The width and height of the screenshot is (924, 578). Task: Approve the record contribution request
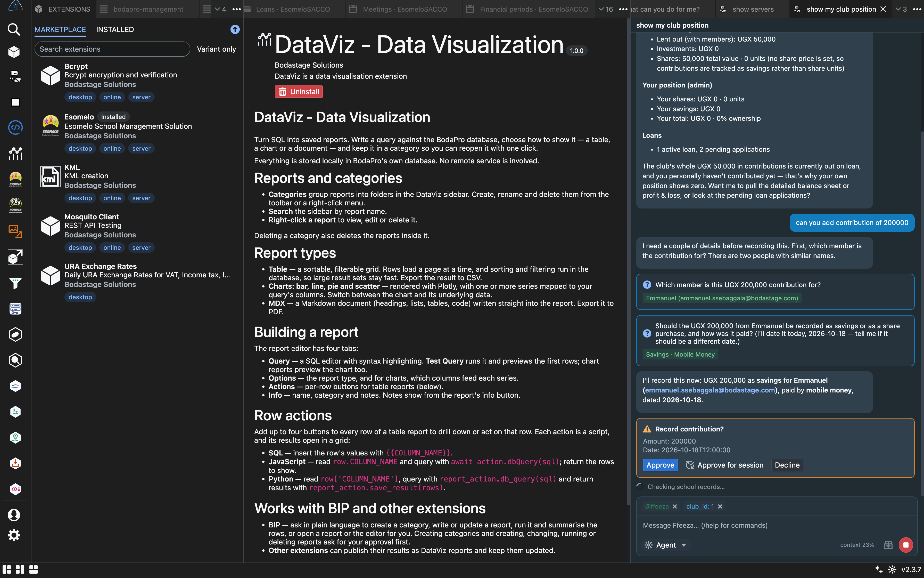pyautogui.click(x=660, y=465)
